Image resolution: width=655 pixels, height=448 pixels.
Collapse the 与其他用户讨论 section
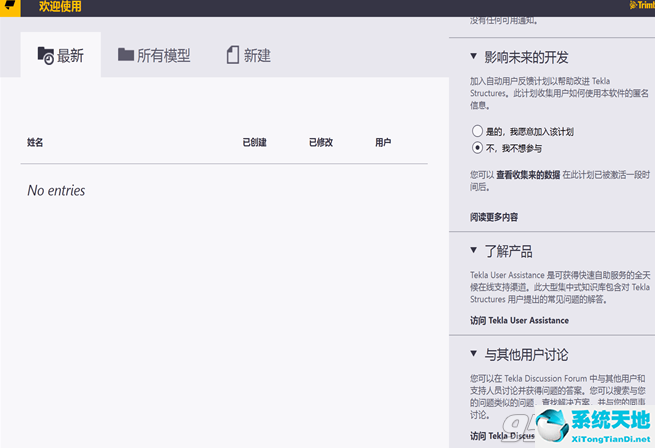coord(473,354)
